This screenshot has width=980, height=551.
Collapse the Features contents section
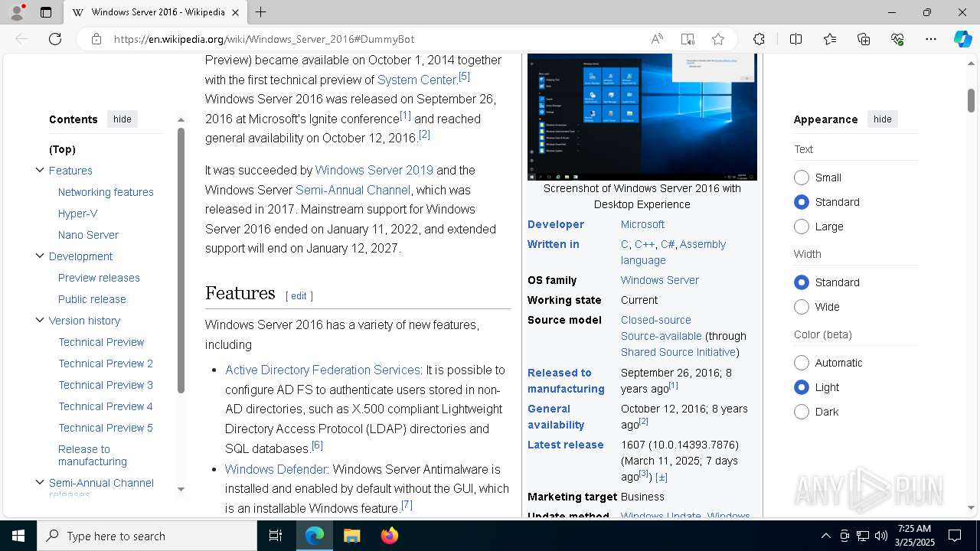[40, 170]
